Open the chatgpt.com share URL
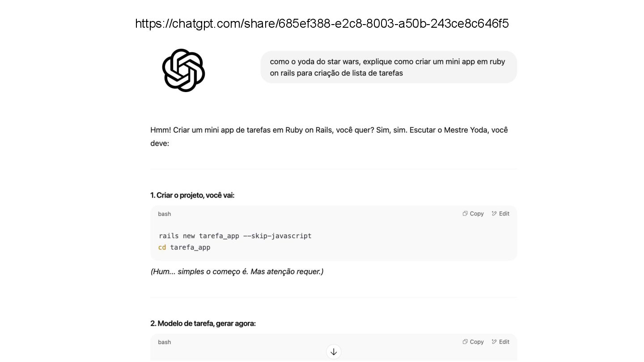The image size is (644, 362). click(322, 23)
